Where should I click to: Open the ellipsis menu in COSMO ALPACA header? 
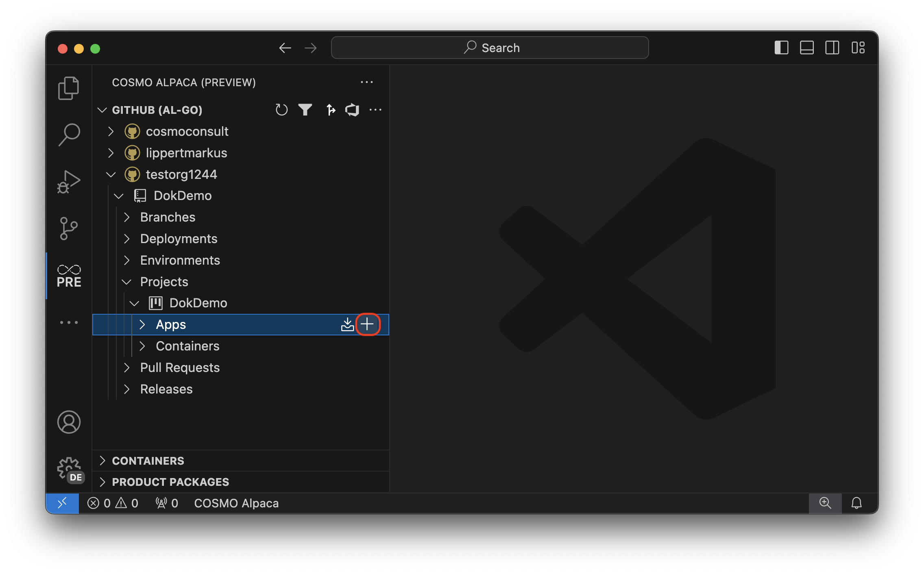pos(367,82)
